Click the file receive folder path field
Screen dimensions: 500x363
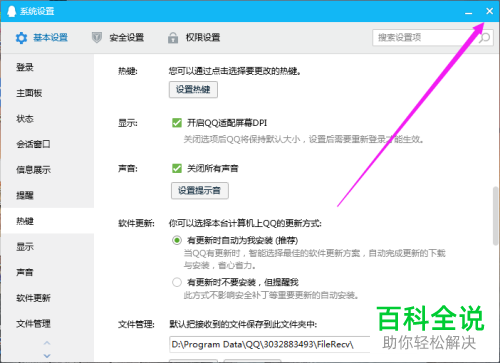point(270,344)
